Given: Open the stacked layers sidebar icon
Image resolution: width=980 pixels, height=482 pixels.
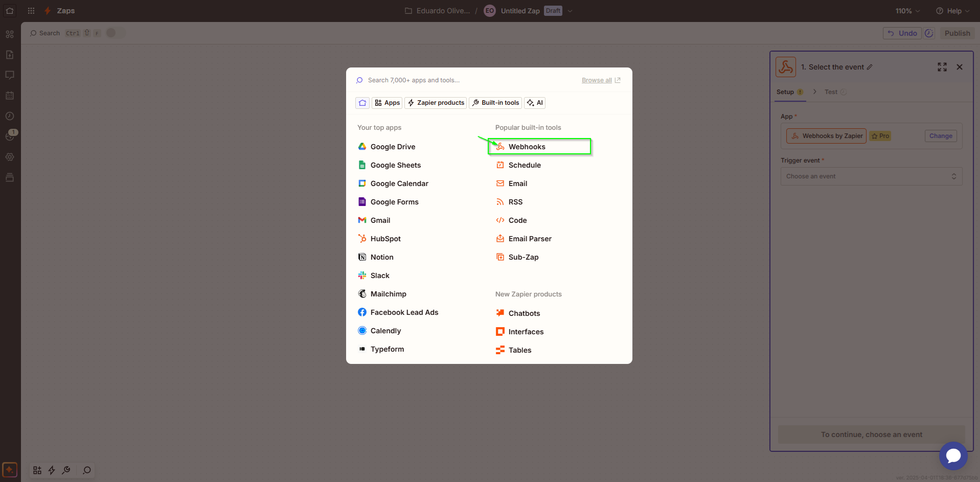Looking at the screenshot, I should (x=10, y=177).
